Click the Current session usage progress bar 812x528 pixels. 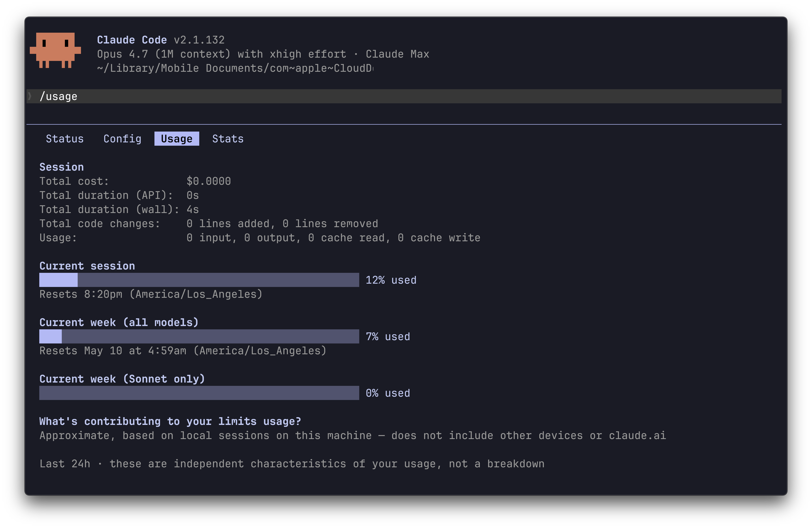[199, 280]
